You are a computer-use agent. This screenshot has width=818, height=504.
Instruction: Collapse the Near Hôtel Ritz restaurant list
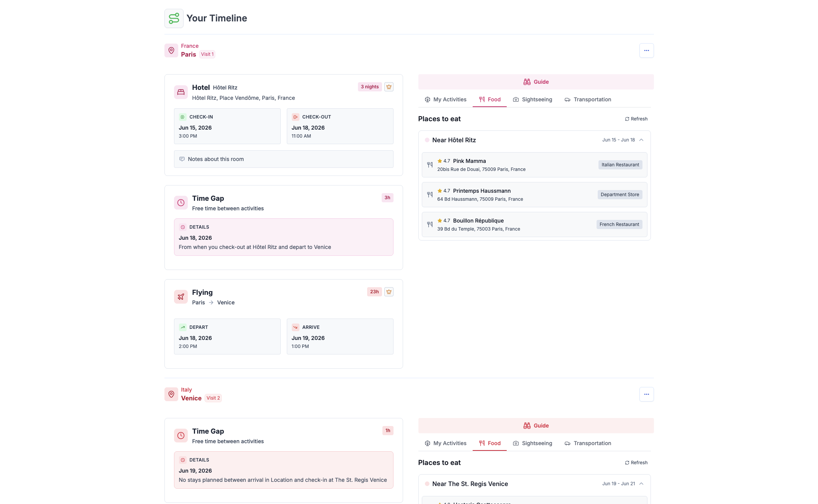coord(642,140)
